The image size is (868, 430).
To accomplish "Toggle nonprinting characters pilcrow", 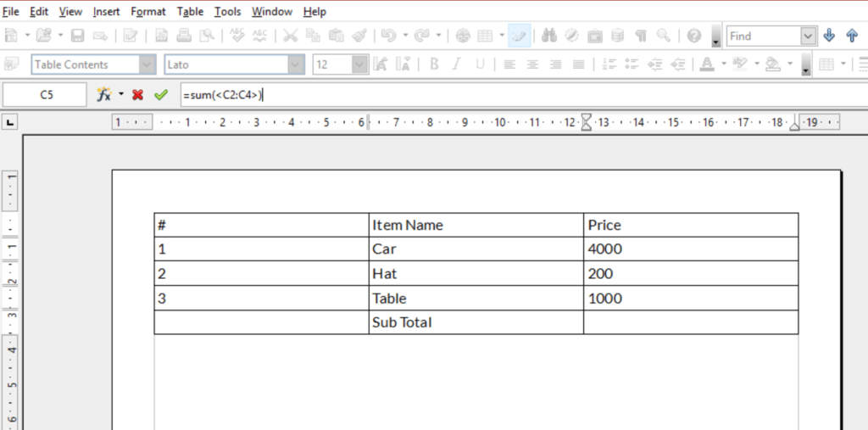I will [x=641, y=36].
